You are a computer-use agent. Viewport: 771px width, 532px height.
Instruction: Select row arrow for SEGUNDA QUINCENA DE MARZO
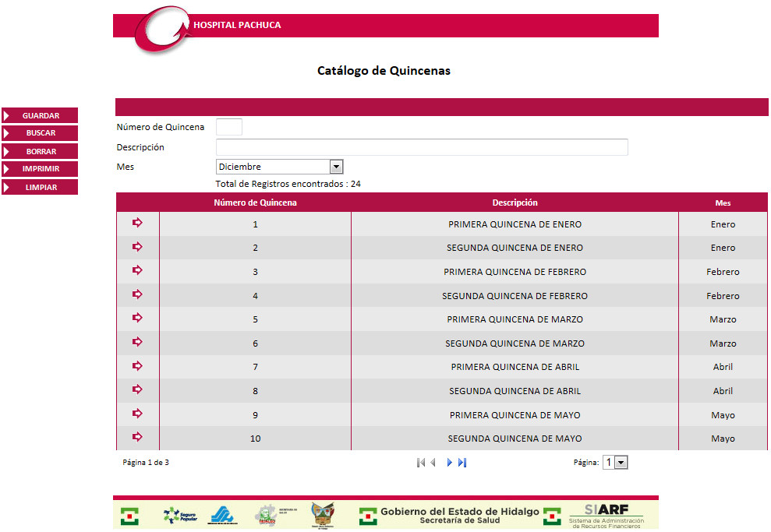[137, 342]
